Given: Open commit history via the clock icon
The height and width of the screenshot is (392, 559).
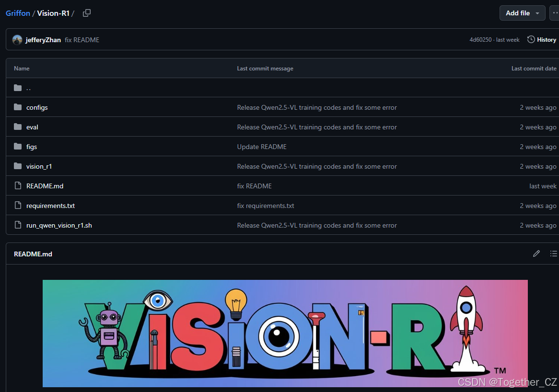Looking at the screenshot, I should click(x=541, y=39).
